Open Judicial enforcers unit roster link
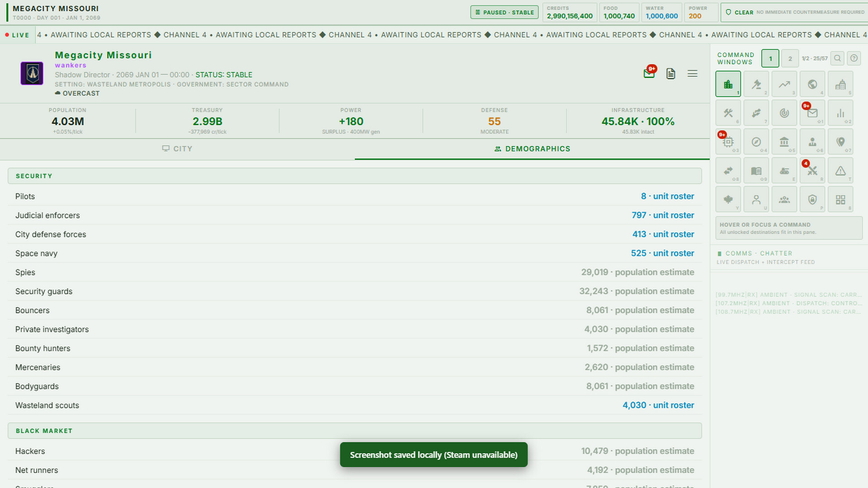The image size is (868, 488). pyautogui.click(x=663, y=215)
